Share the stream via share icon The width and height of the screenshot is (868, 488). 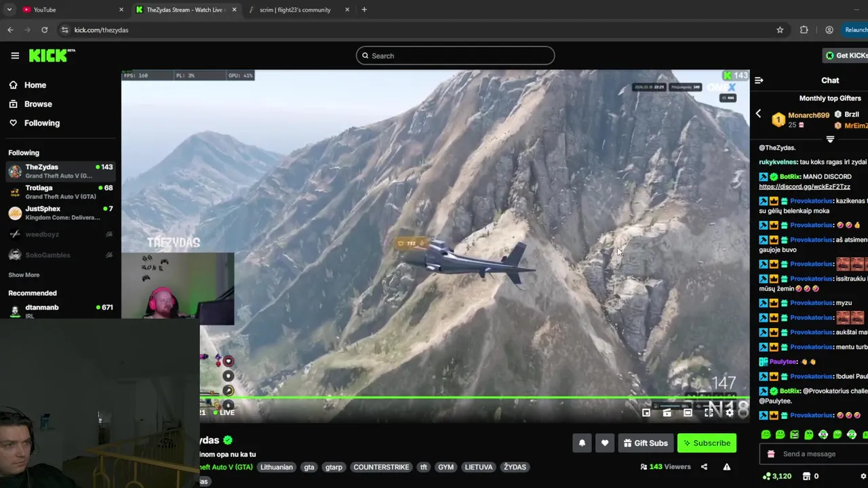[x=704, y=466]
